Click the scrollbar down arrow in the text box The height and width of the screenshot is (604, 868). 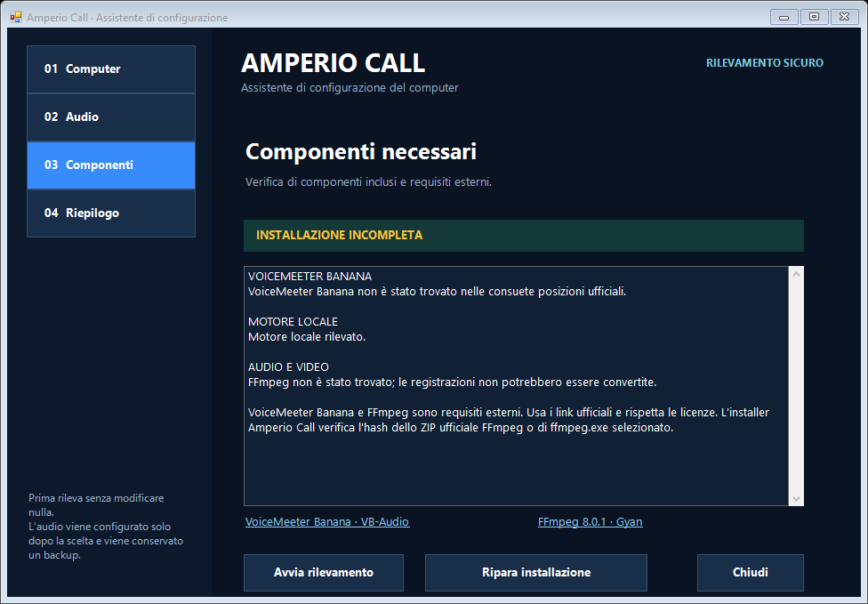(796, 499)
